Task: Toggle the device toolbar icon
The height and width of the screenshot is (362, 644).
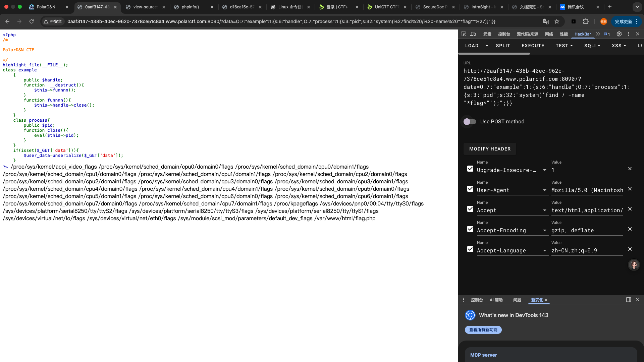Action: point(473,34)
